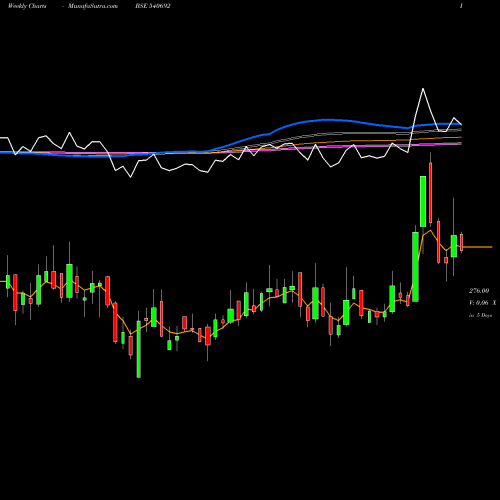Click the price value '276.09'
The height and width of the screenshot is (500, 500).
point(479,291)
